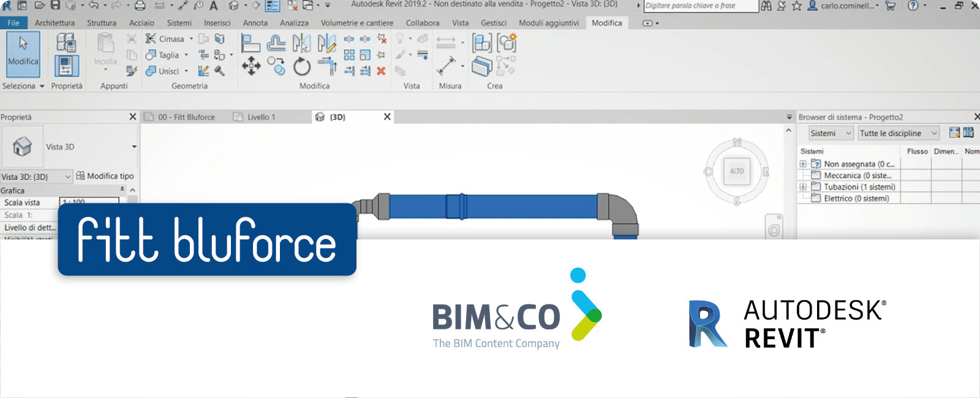Switch to the Annota ribbon tab
Screen dimensions: 980x398
(255, 23)
